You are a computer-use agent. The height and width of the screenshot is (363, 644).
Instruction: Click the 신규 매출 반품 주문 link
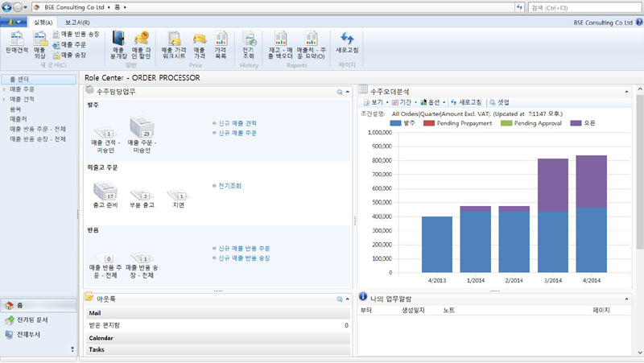coord(244,249)
